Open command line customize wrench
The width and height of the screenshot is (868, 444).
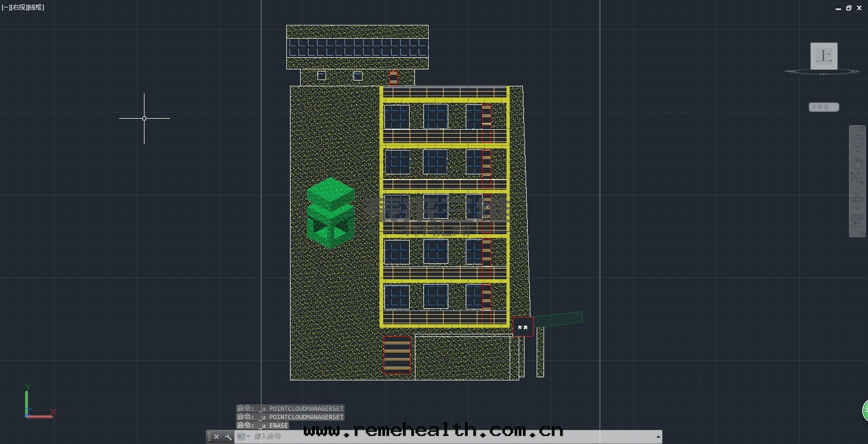[x=228, y=437]
